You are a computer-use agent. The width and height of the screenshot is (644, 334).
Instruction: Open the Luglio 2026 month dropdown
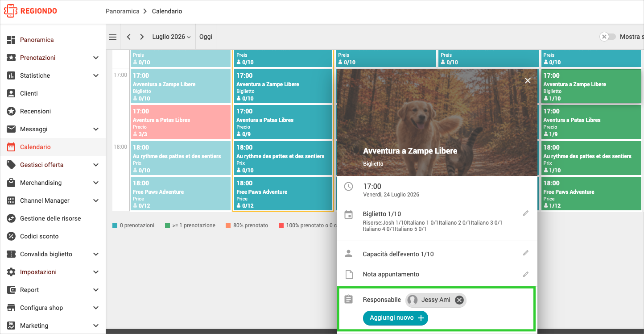[x=171, y=37]
